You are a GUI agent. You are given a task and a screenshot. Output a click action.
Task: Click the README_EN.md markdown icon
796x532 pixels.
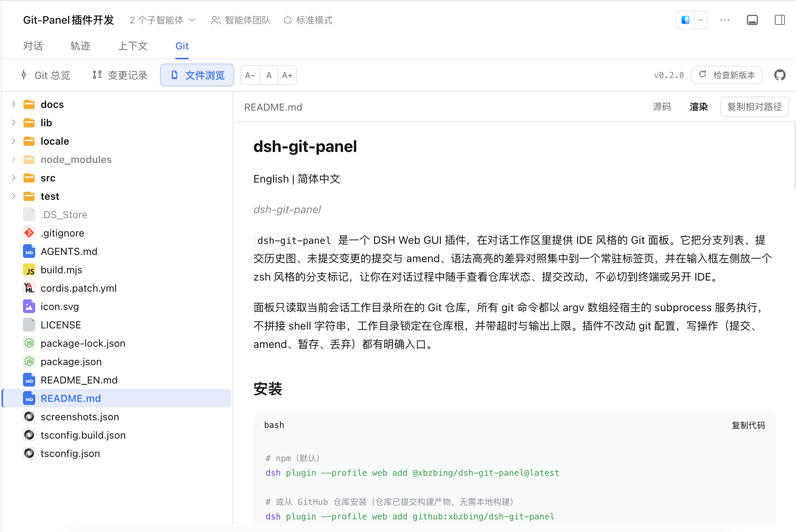click(x=29, y=380)
